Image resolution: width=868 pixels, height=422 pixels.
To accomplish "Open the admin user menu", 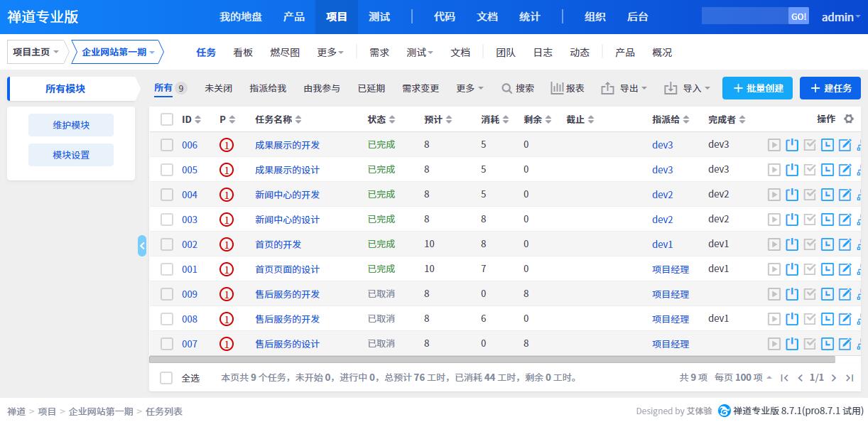I will coord(840,17).
